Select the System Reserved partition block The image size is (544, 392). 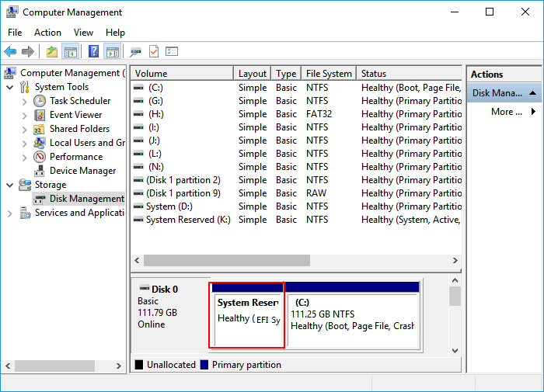click(x=247, y=318)
